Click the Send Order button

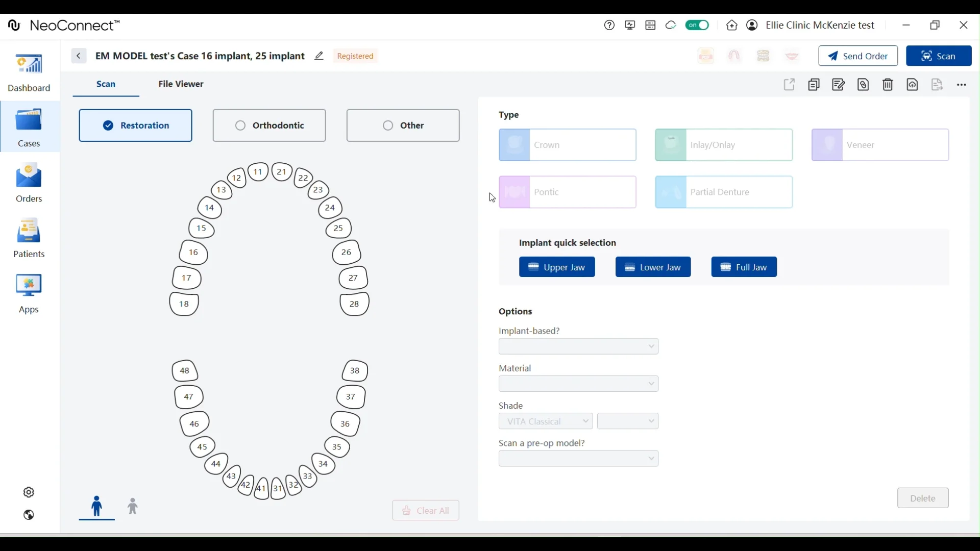(x=857, y=56)
